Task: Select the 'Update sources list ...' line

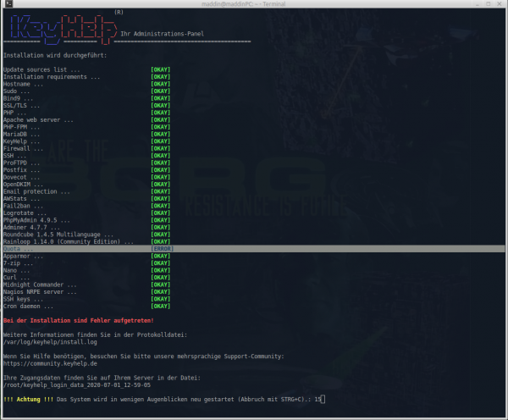Action: [x=41, y=69]
